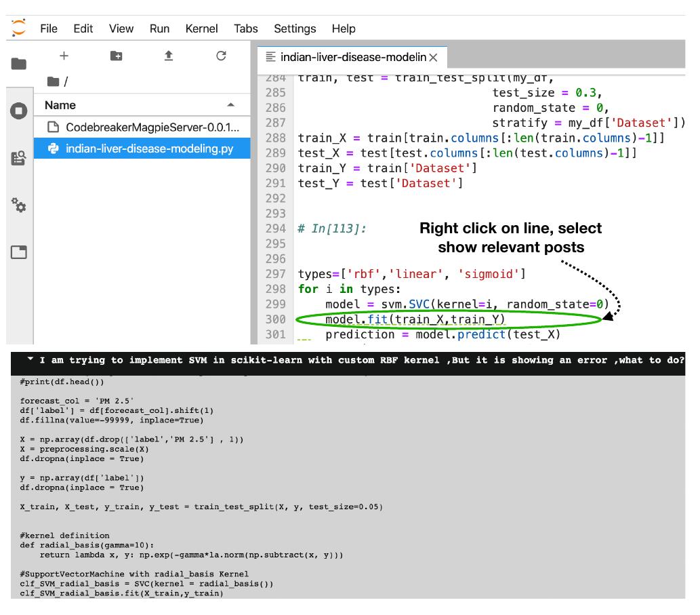The image size is (700, 615).
Task: Click the text-file icon on editor tab
Action: point(270,57)
